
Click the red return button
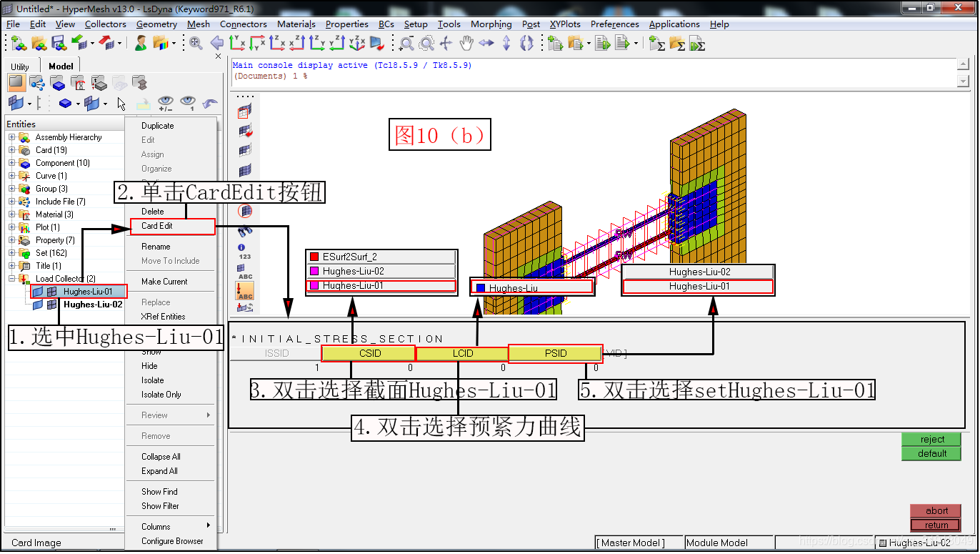pos(936,525)
